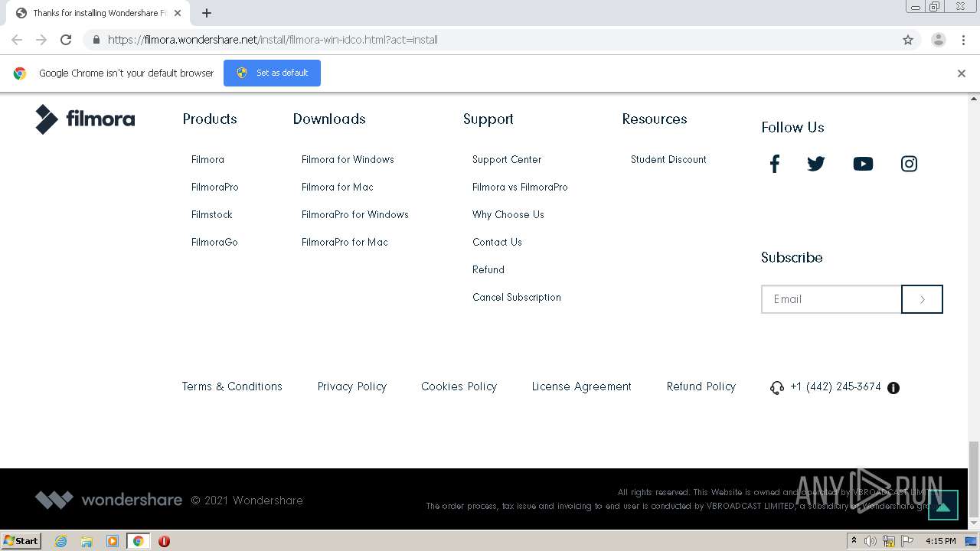Open the Filmora Twitter icon

[x=816, y=164]
